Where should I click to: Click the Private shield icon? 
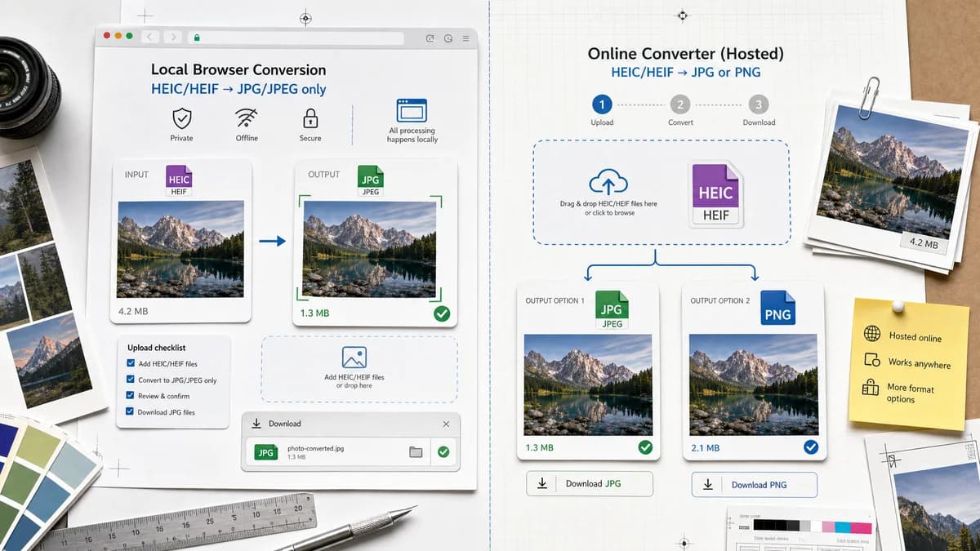pyautogui.click(x=182, y=119)
